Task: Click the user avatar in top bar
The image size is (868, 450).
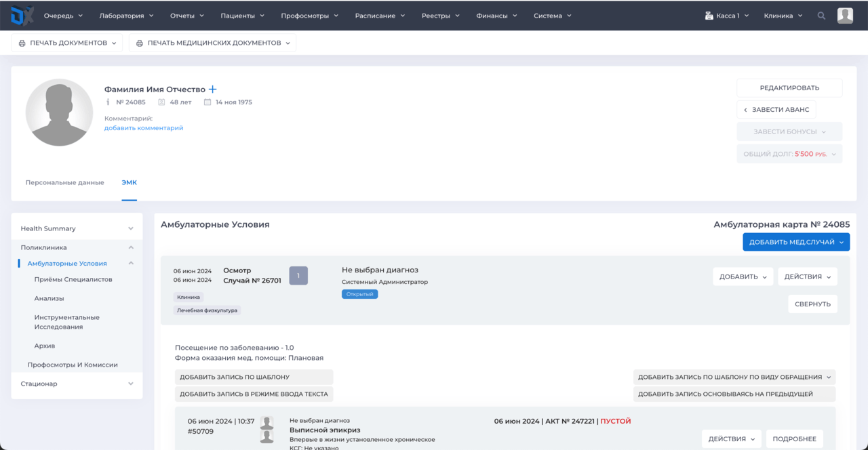Action: pos(845,16)
